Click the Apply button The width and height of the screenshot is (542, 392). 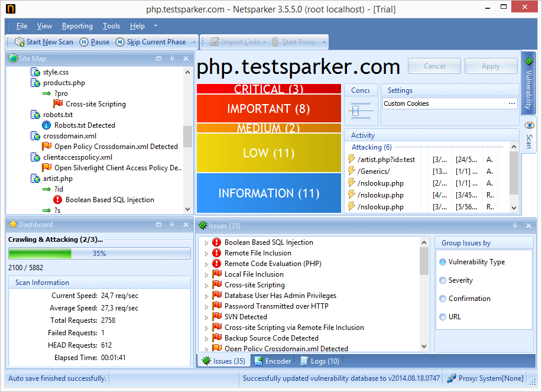[x=491, y=66]
